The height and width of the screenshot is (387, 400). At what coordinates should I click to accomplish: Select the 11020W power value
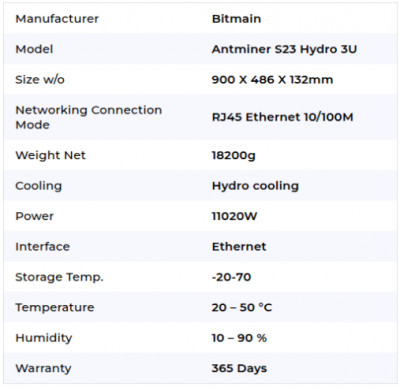point(234,216)
